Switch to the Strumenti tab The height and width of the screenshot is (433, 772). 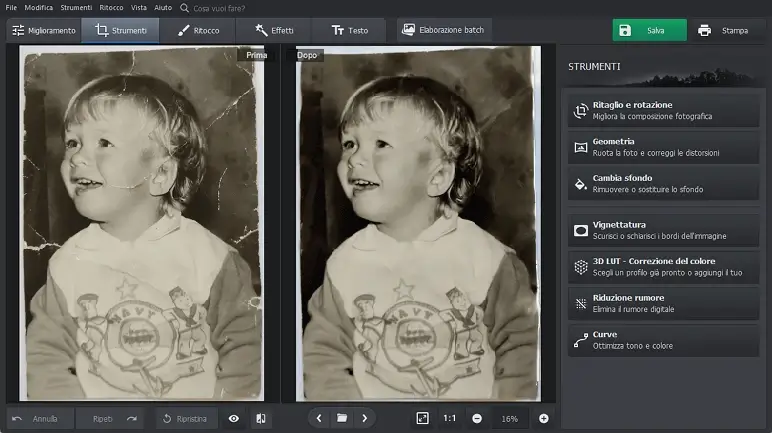[121, 31]
